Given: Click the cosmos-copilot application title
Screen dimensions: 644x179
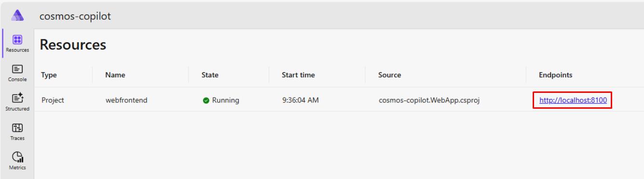Looking at the screenshot, I should tap(75, 16).
